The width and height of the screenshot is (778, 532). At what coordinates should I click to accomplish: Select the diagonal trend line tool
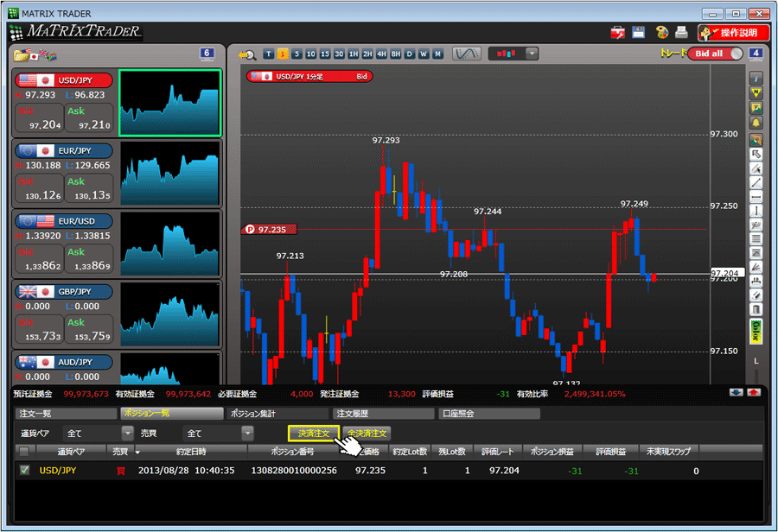click(756, 182)
